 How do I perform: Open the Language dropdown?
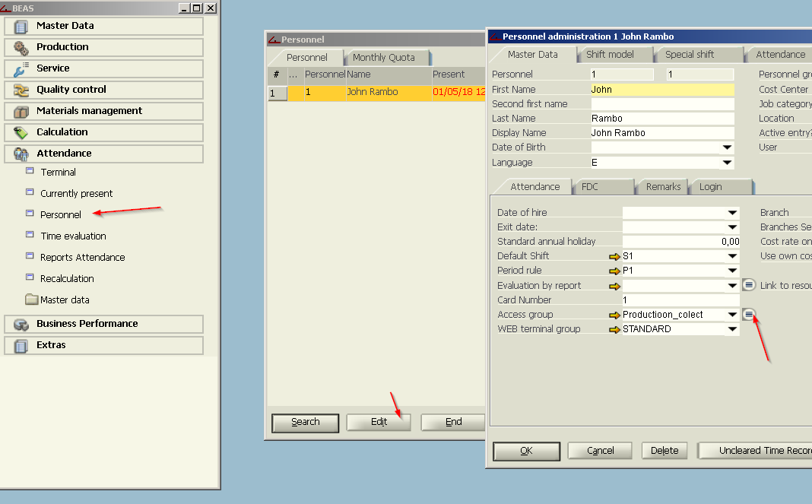pos(727,163)
